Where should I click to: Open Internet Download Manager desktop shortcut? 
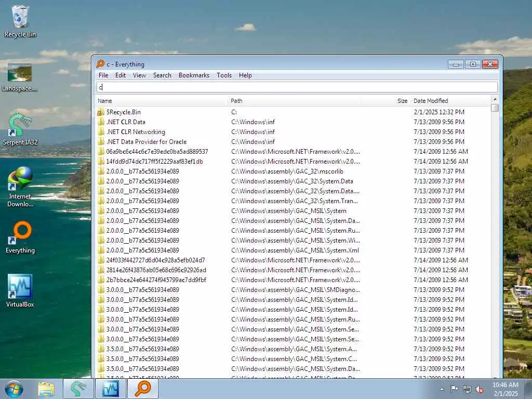[20, 187]
